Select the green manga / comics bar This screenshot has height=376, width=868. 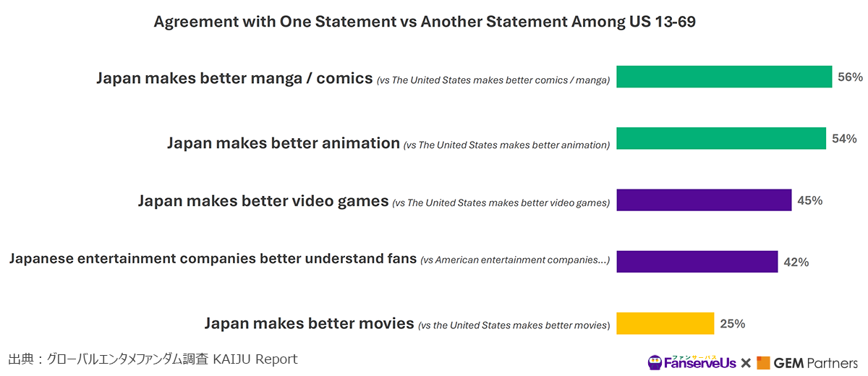724,77
